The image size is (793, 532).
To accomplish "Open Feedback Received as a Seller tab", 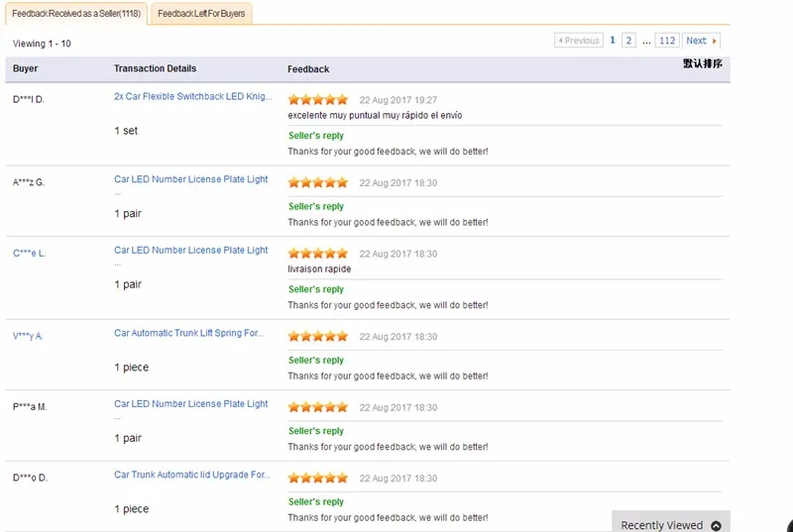I will 76,14.
